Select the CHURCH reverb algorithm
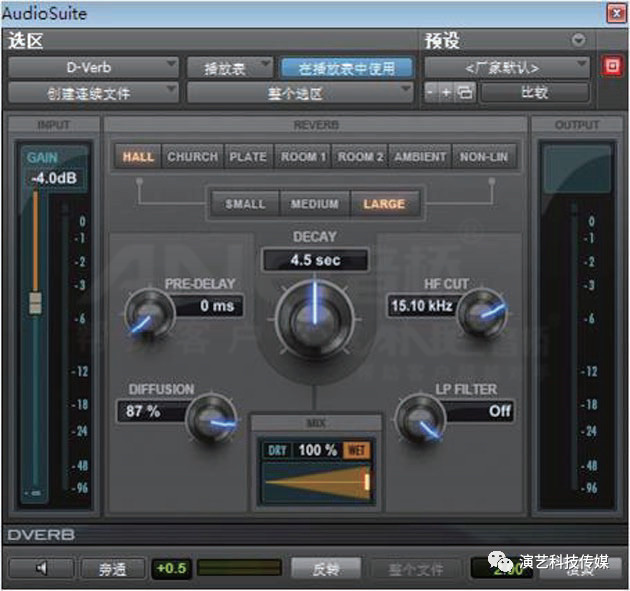Screen dimensions: 630x591 [x=192, y=157]
